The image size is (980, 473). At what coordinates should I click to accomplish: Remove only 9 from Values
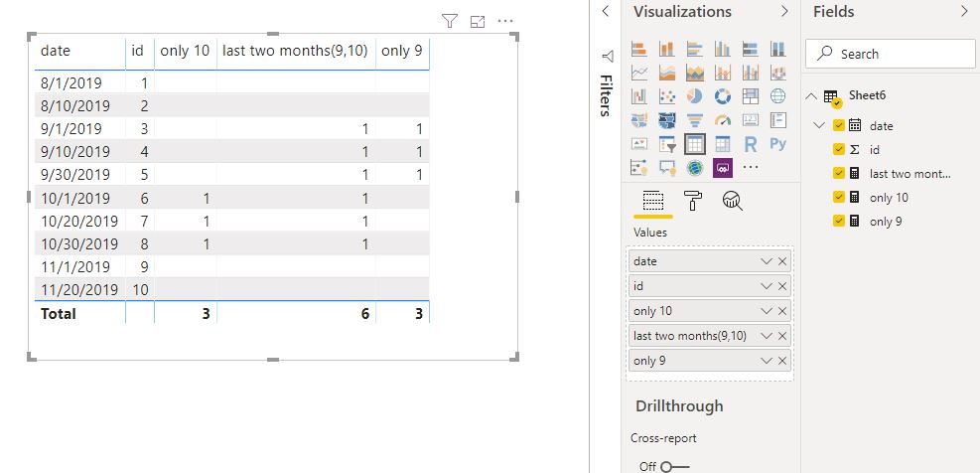tap(782, 361)
